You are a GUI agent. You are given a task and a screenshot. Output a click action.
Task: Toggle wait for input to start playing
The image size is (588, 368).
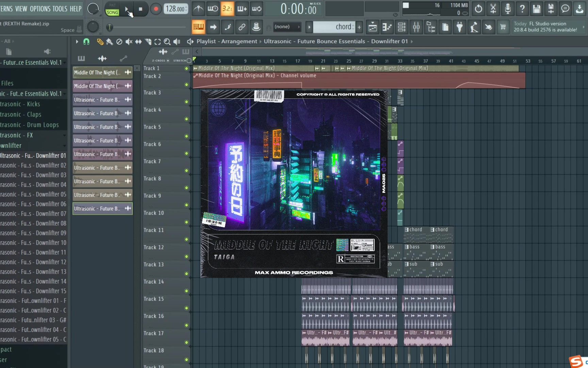click(x=213, y=9)
